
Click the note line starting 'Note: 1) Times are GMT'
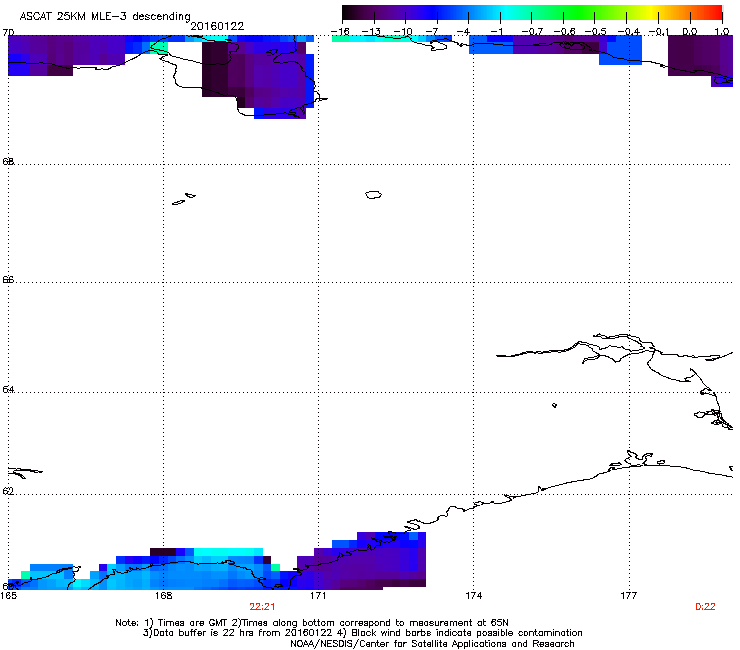coord(312,623)
